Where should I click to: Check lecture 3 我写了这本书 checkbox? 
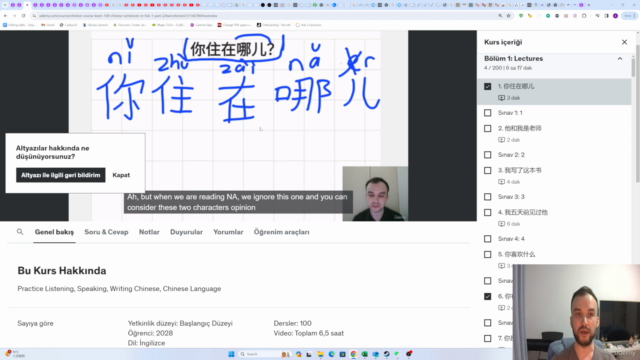(487, 171)
